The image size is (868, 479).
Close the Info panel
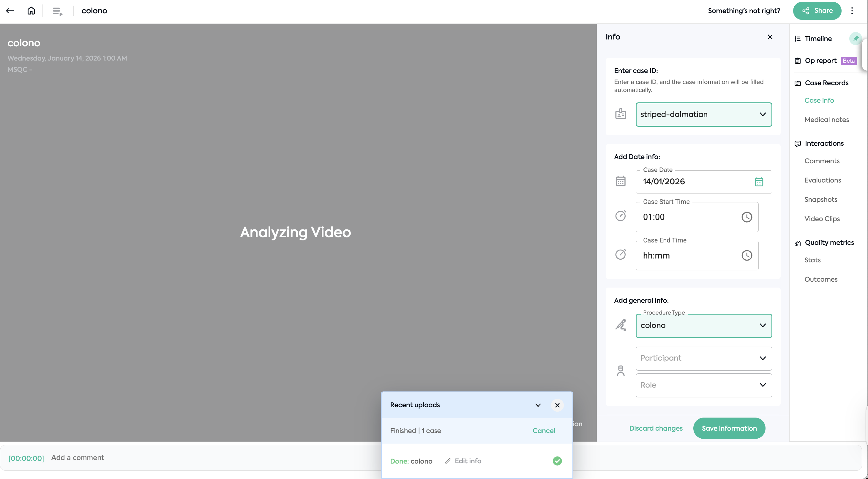click(x=770, y=37)
